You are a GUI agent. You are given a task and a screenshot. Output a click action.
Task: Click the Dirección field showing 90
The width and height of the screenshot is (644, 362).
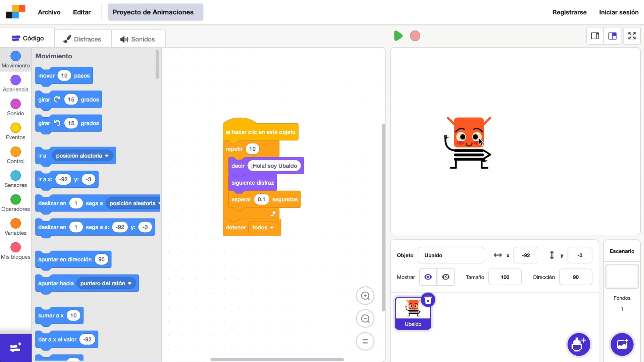pos(576,277)
